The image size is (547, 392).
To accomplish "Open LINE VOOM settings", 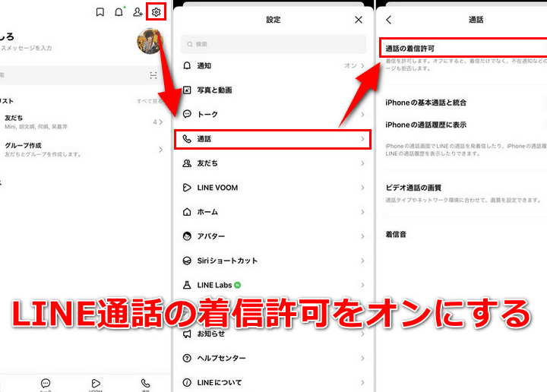I will (x=273, y=188).
